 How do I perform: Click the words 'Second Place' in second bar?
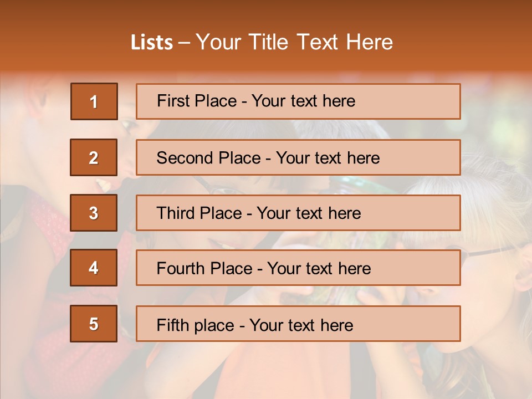click(x=209, y=158)
